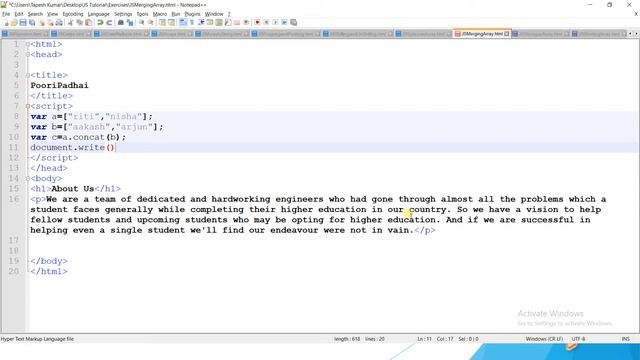This screenshot has width=640, height=360.
Task: Open Replace dialog from toolbar
Action: (x=130, y=22)
